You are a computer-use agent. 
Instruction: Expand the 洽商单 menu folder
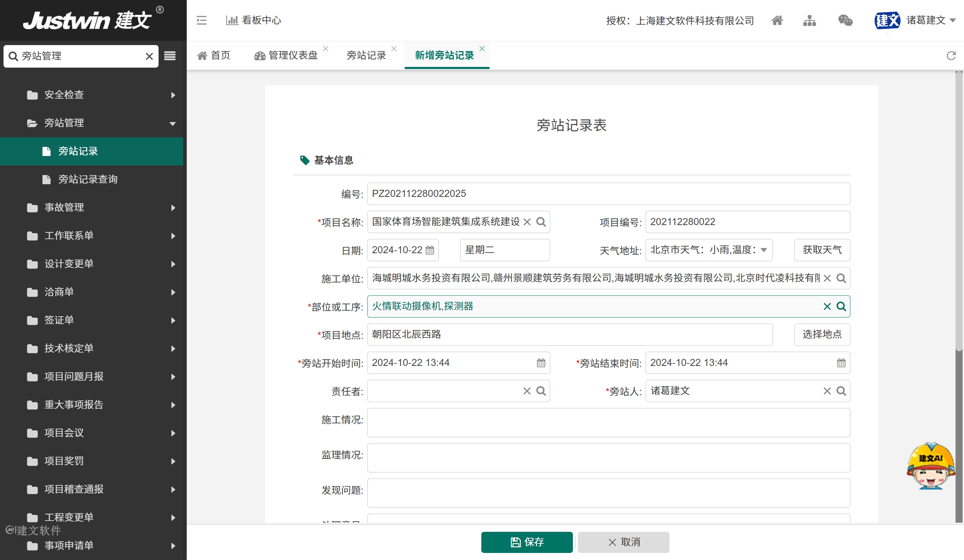click(x=92, y=292)
